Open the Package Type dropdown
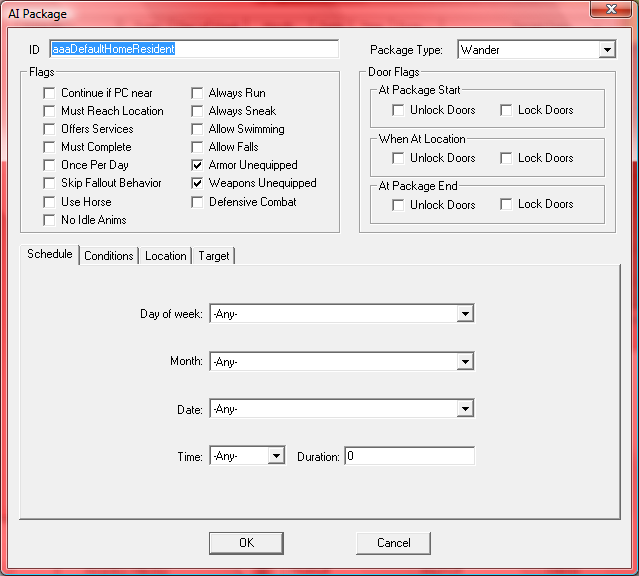The image size is (639, 576). tap(607, 49)
